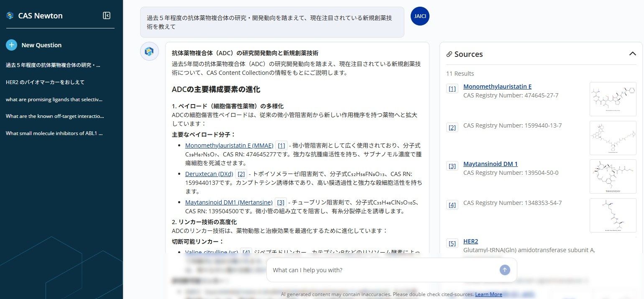The height and width of the screenshot is (299, 644).
Task: Open the known off-target interactions chat
Action: coord(54,116)
